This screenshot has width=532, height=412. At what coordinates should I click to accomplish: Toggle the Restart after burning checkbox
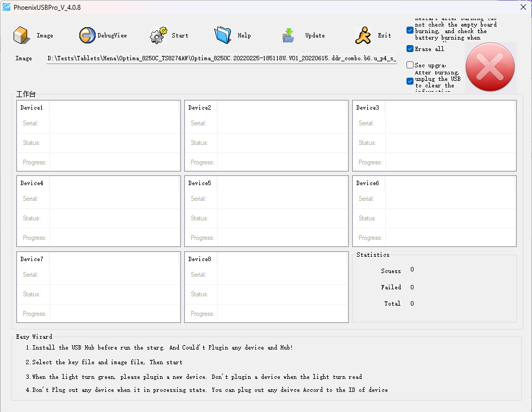pos(410,30)
